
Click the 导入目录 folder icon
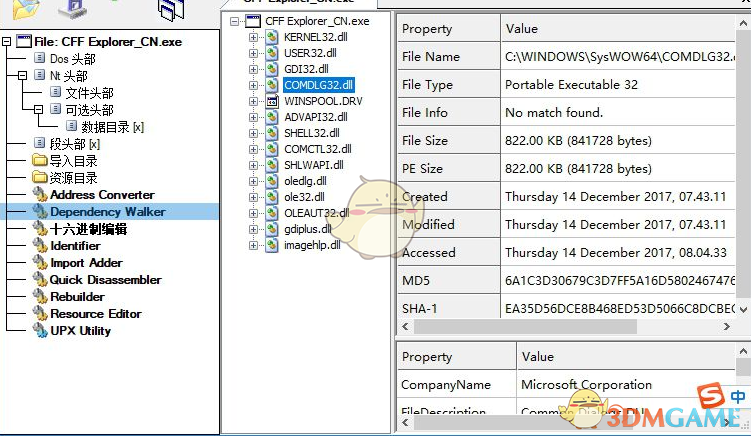pos(40,161)
